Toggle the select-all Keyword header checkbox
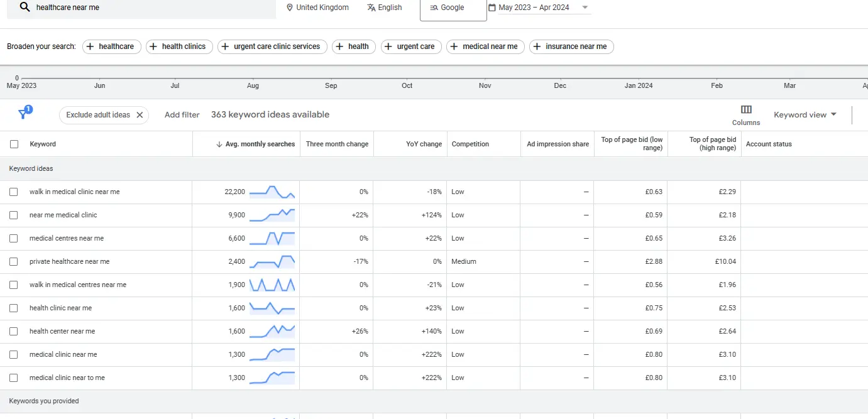868x419 pixels. [x=14, y=144]
